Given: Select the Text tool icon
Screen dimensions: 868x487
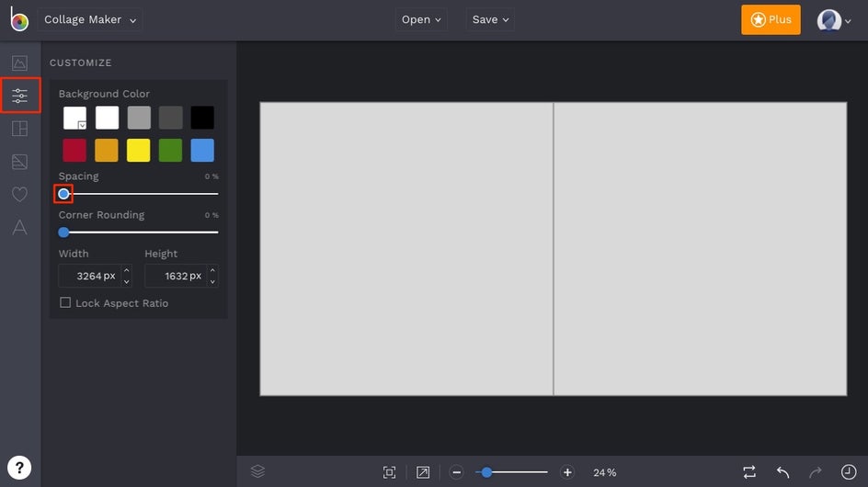Looking at the screenshot, I should point(19,227).
